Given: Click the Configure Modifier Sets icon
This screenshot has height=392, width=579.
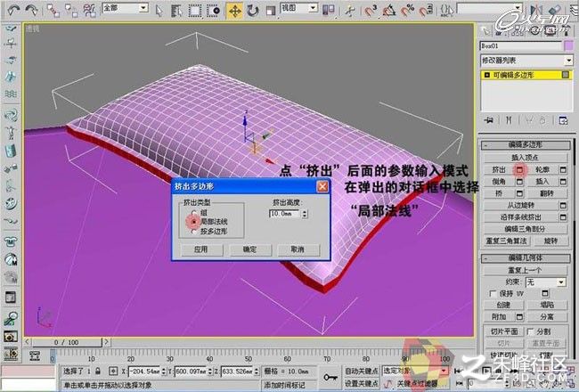Looking at the screenshot, I should click(x=563, y=120).
